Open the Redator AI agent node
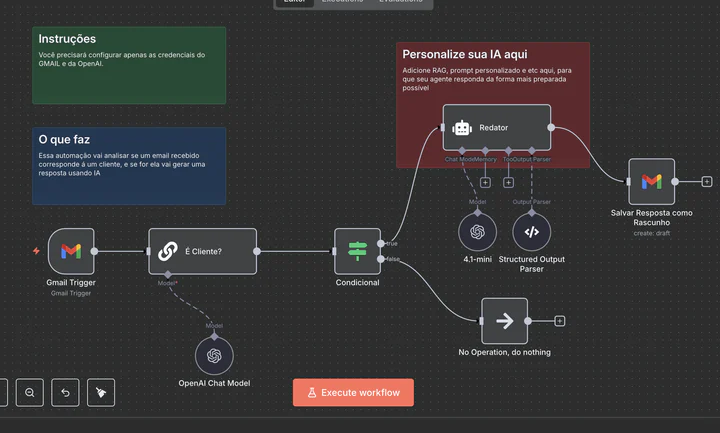Image resolution: width=720 pixels, height=433 pixels. point(497,128)
